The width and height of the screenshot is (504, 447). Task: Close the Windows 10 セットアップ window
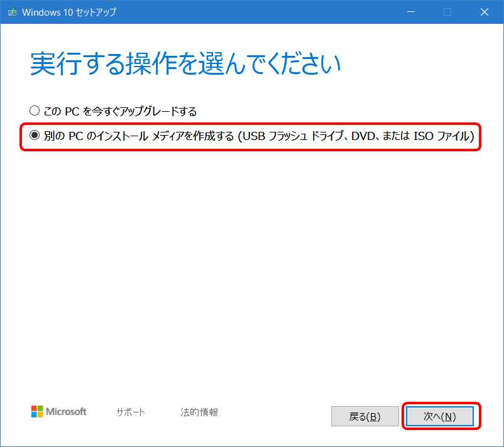point(485,12)
